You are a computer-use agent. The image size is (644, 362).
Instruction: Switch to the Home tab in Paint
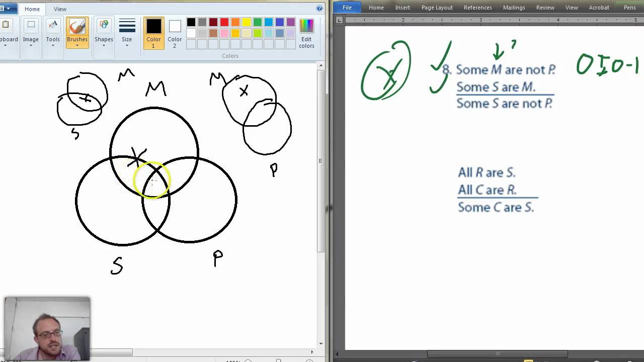coord(32,9)
